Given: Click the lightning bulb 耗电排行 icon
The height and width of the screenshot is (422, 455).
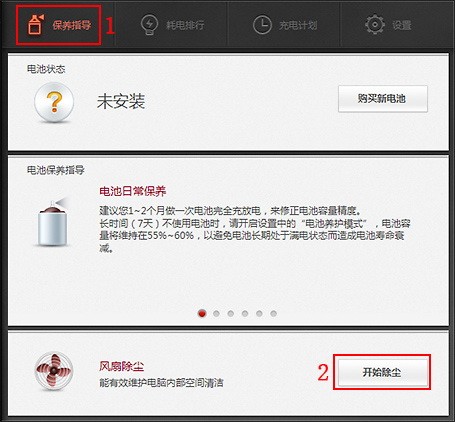Looking at the screenshot, I should (149, 24).
